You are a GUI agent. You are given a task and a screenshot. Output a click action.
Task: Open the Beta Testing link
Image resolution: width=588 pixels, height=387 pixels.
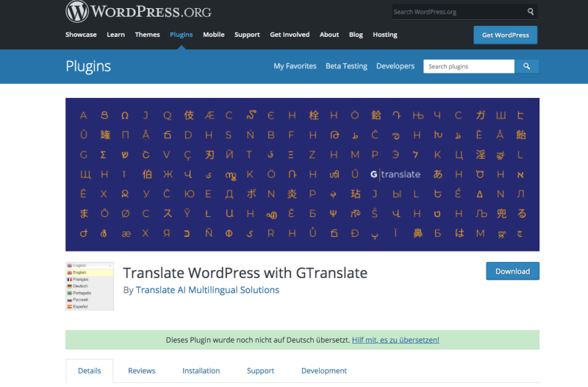pyautogui.click(x=346, y=66)
